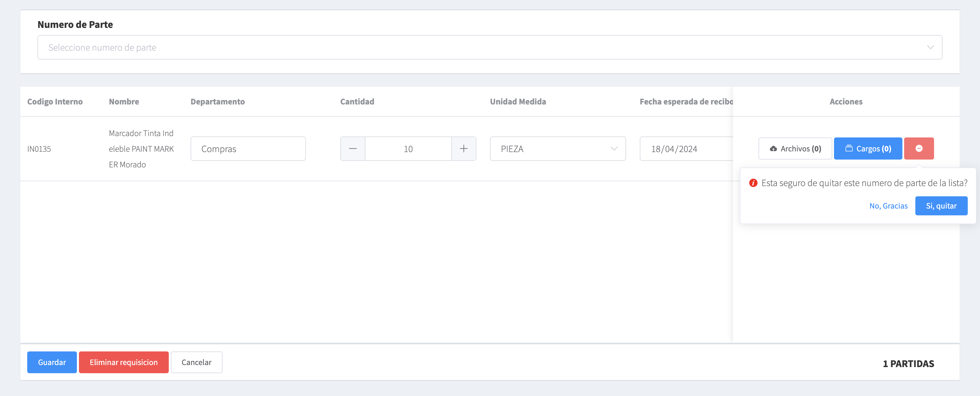The image size is (980, 396).
Task: Click the Guardar button
Action: [52, 362]
